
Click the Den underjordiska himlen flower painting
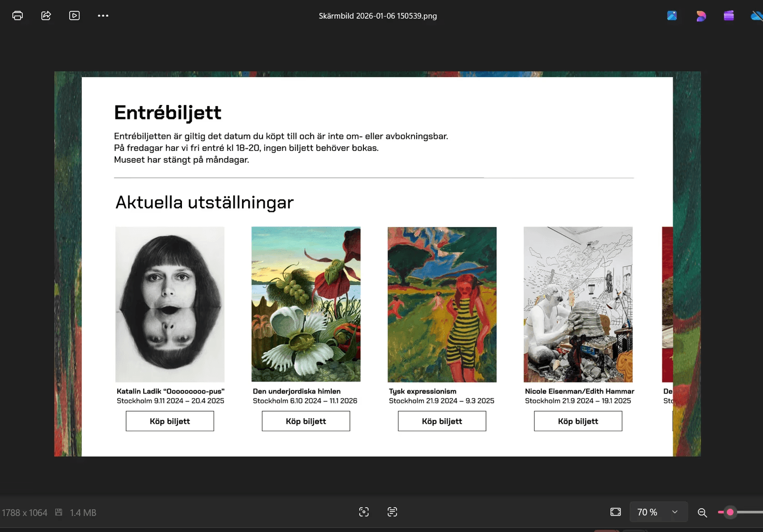pos(306,305)
